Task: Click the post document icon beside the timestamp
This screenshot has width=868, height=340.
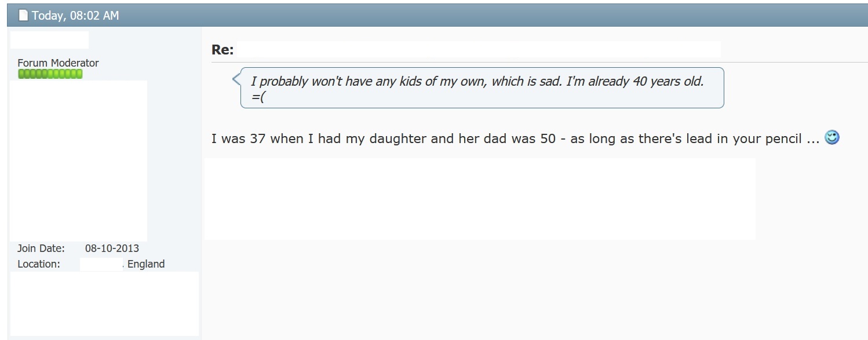Action: pos(23,16)
